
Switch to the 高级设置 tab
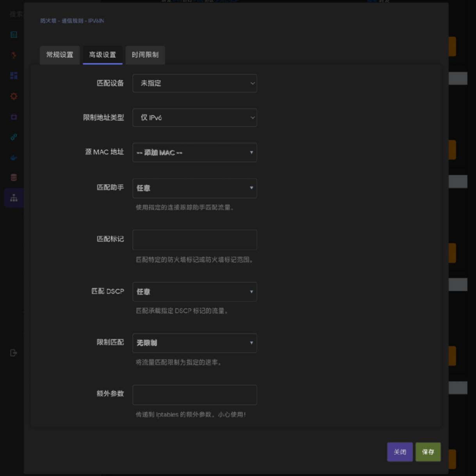pyautogui.click(x=102, y=55)
